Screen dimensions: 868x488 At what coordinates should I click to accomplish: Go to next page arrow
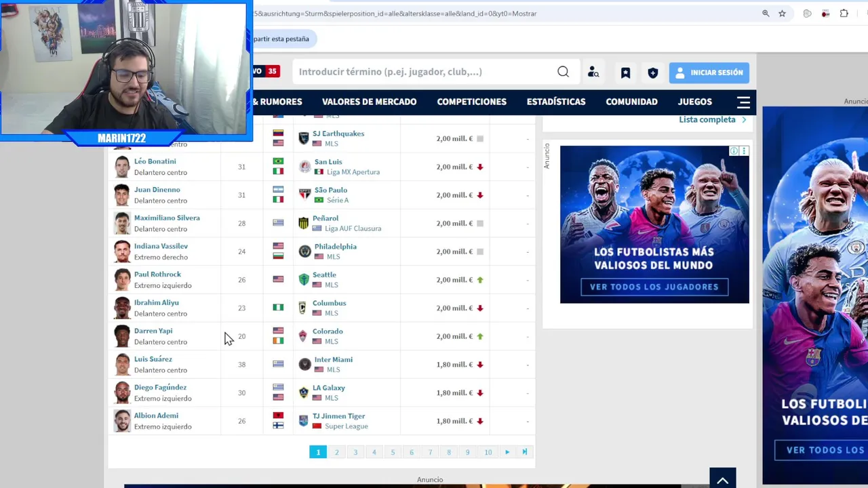click(507, 452)
